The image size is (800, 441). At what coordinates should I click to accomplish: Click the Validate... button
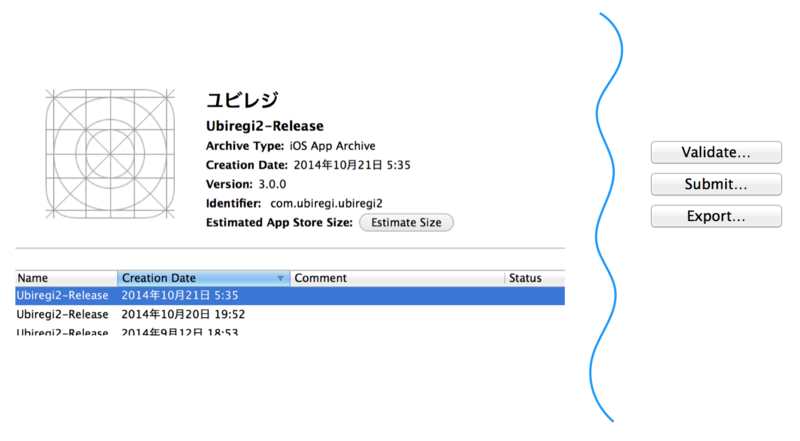coord(716,153)
